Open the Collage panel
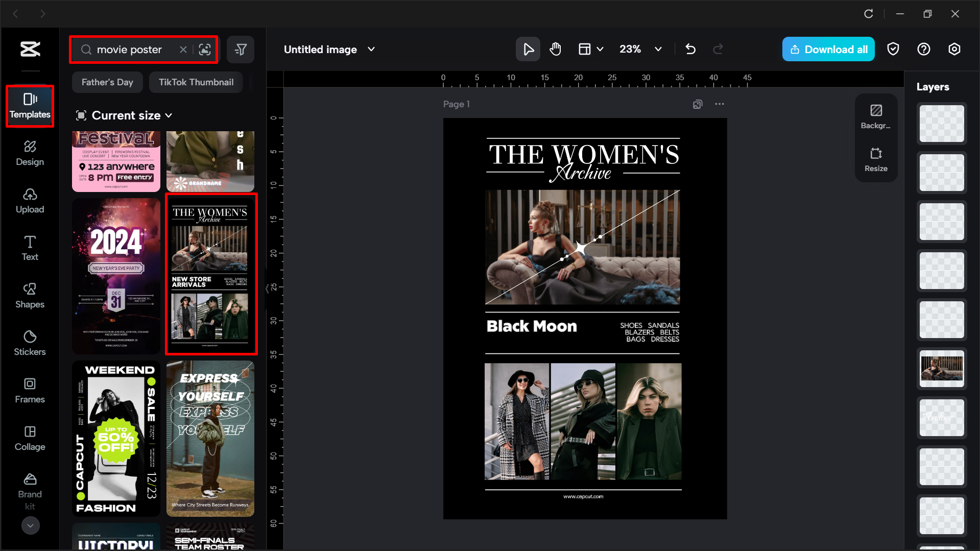This screenshot has height=551, width=980. (x=30, y=438)
